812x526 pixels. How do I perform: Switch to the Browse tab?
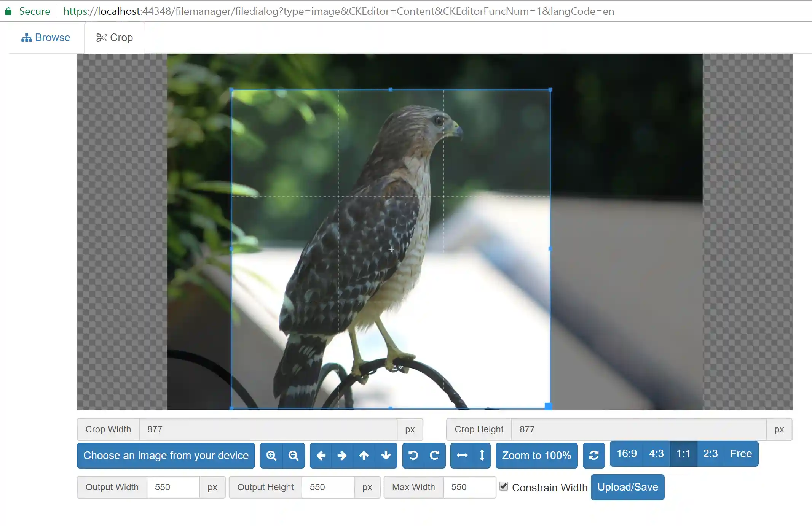click(x=45, y=37)
